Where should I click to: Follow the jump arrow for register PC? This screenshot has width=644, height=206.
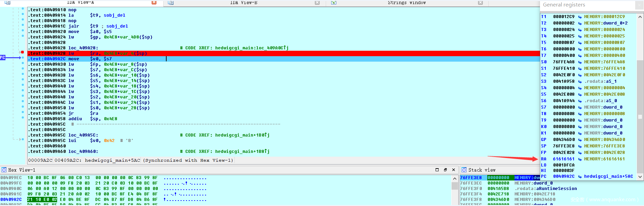[580, 176]
